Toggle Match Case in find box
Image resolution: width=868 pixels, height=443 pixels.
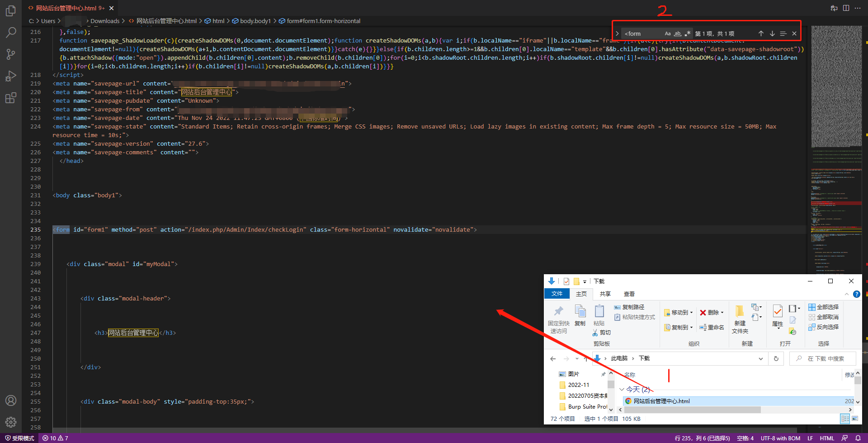(x=668, y=33)
